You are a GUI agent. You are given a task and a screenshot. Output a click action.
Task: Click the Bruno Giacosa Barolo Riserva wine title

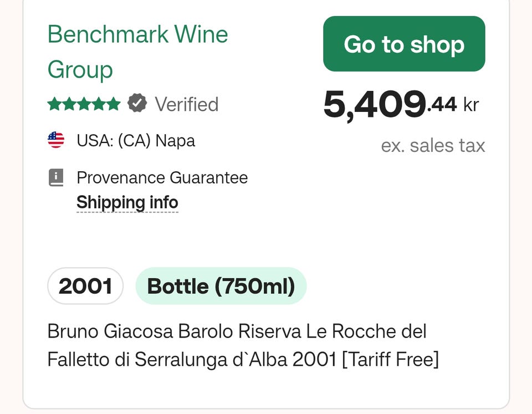click(x=237, y=332)
